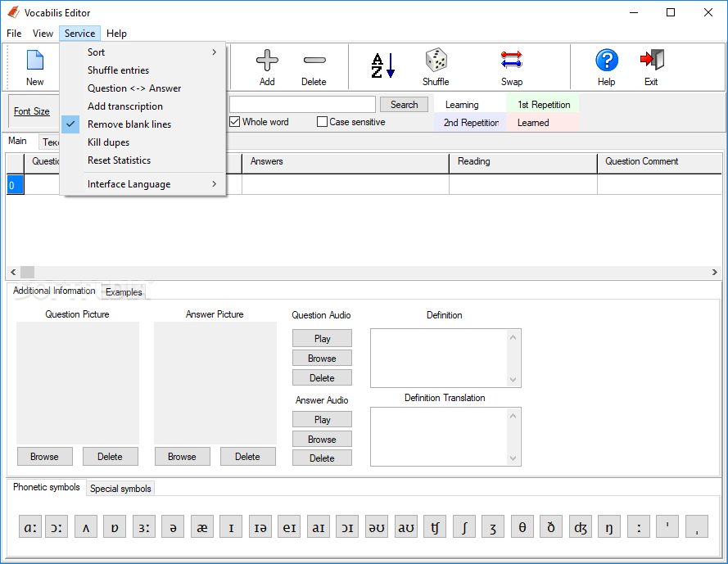Insert the æ phonetic symbol

[202, 527]
